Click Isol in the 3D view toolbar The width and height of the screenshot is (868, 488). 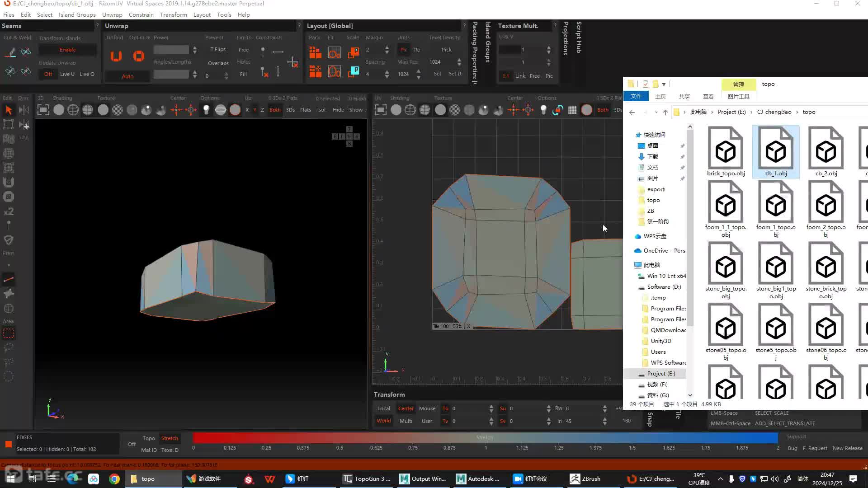point(321,110)
